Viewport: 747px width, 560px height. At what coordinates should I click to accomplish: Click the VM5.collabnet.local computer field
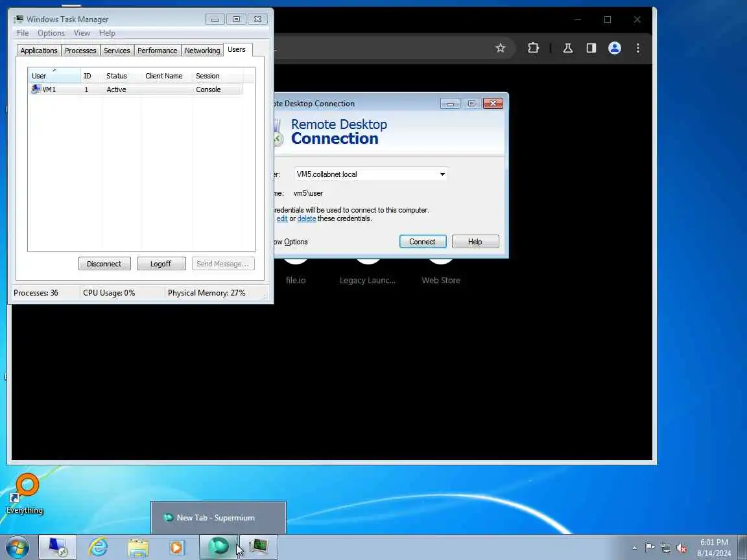click(x=371, y=174)
